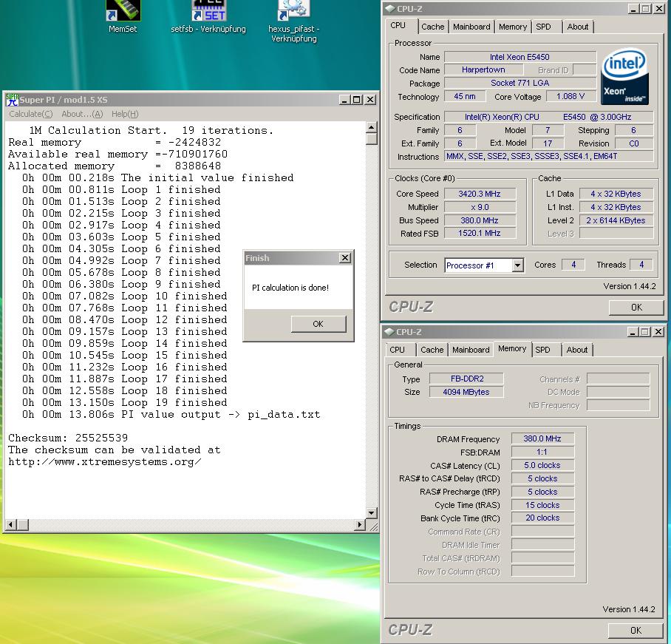Click the 'Checksum: 25525539' line in Super PI

pos(68,438)
